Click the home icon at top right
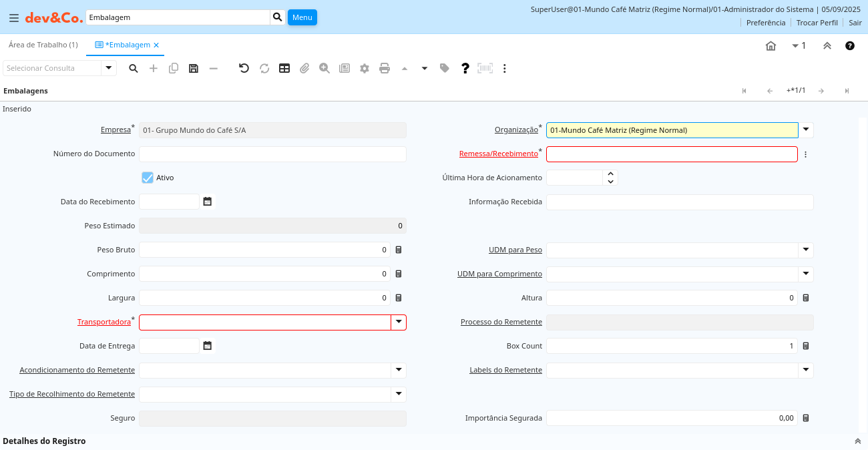868x450 pixels. tap(771, 46)
